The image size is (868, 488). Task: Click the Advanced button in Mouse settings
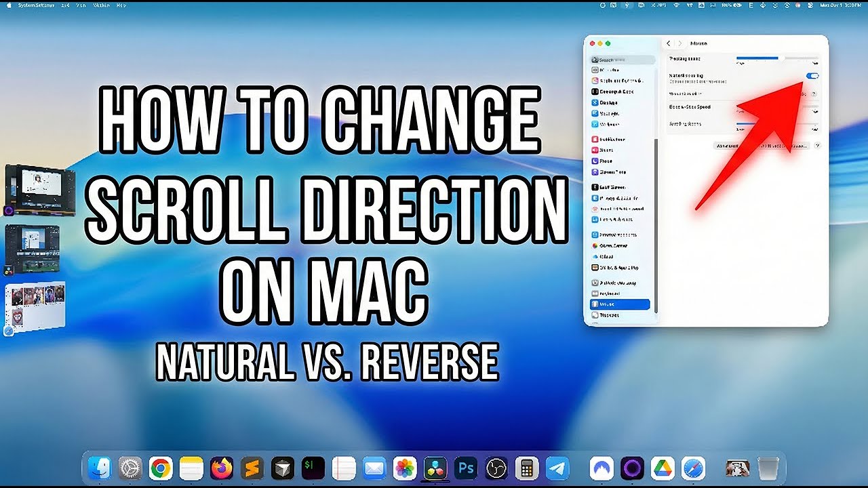[762, 145]
